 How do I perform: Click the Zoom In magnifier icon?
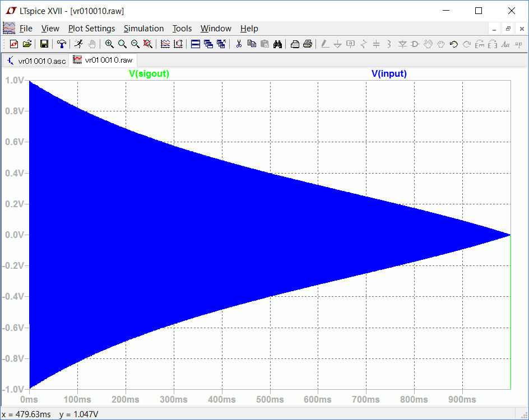pyautogui.click(x=109, y=44)
